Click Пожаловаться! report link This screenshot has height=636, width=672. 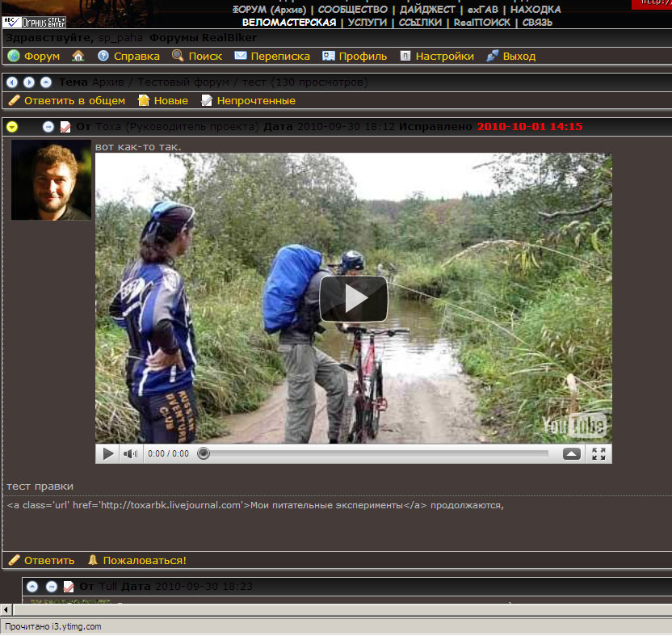click(145, 560)
